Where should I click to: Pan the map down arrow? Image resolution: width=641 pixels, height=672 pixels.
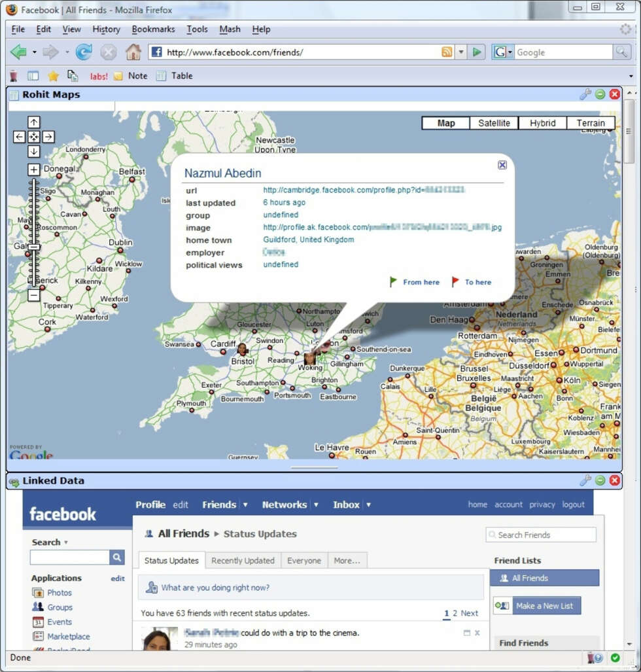(x=34, y=151)
